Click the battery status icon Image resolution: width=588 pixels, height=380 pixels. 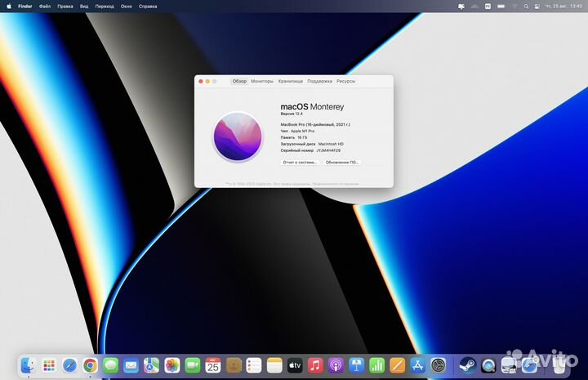[x=501, y=7]
